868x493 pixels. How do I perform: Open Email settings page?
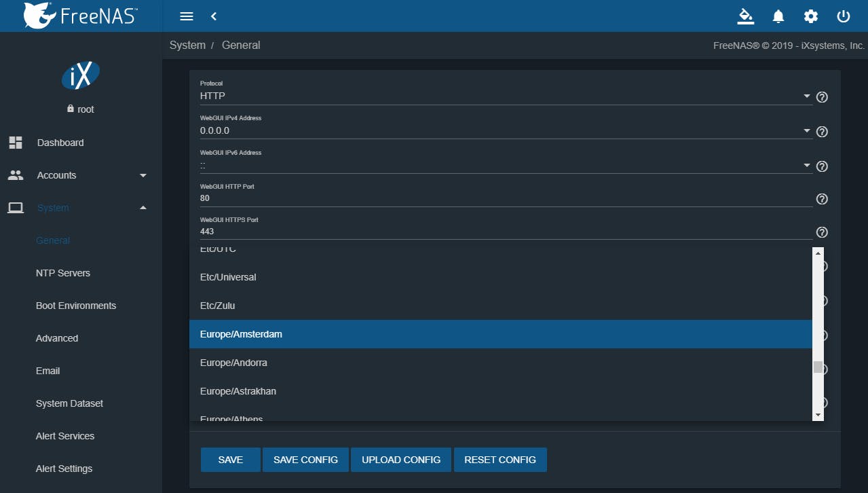pyautogui.click(x=48, y=371)
